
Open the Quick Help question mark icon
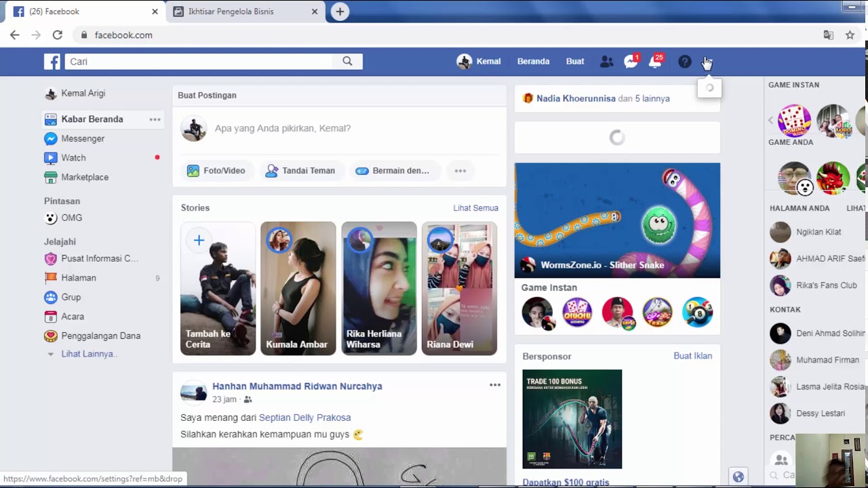point(685,62)
